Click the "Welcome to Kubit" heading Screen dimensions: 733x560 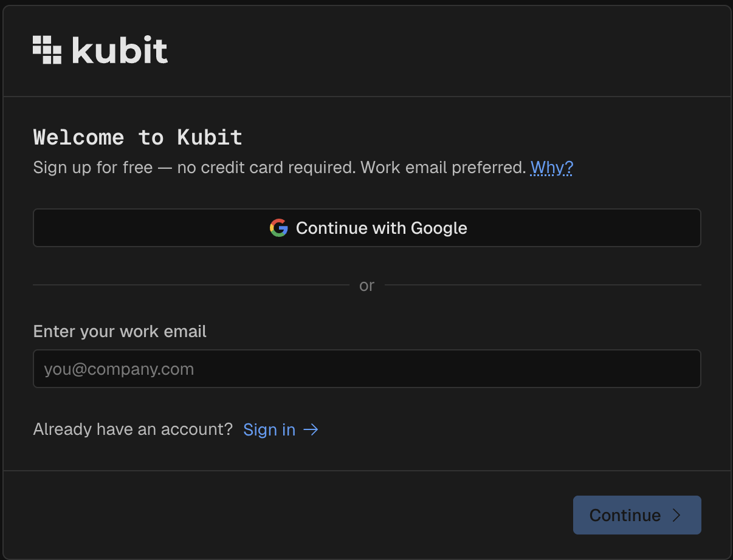click(138, 137)
